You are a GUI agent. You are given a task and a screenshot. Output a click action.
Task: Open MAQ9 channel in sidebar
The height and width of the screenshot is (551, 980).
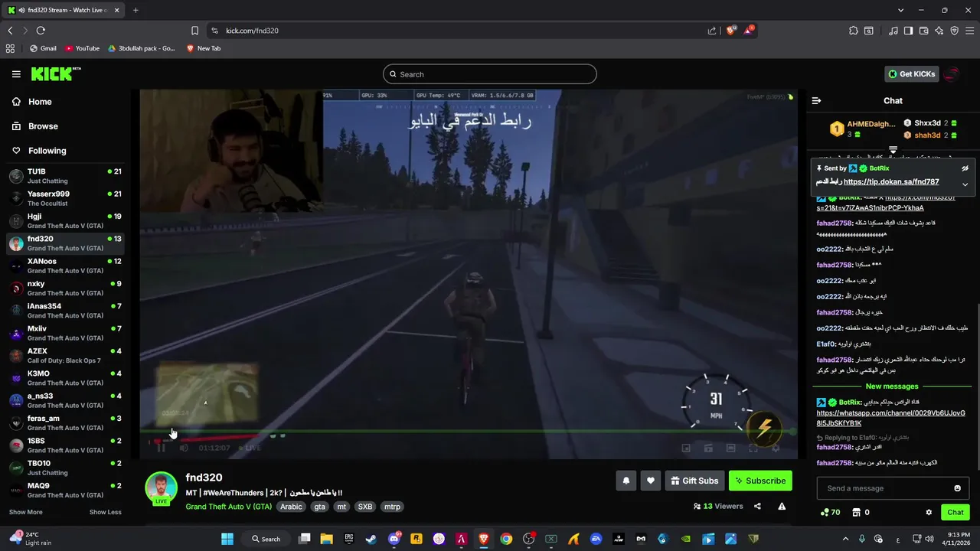tap(65, 490)
